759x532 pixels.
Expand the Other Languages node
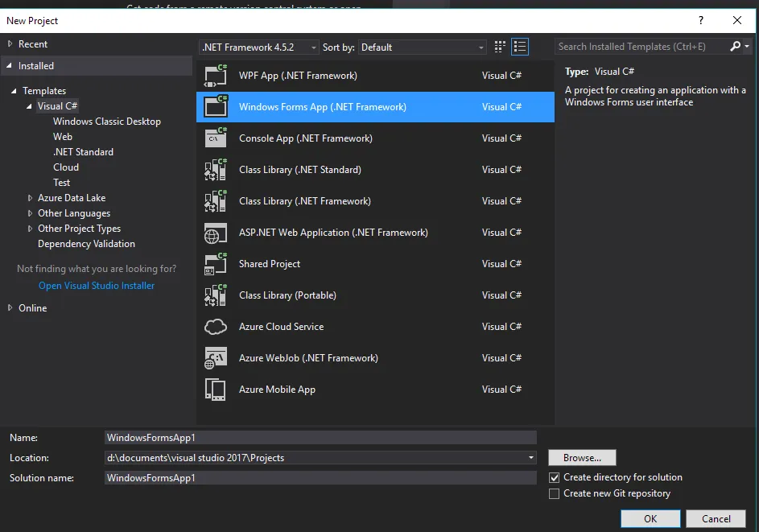[30, 213]
